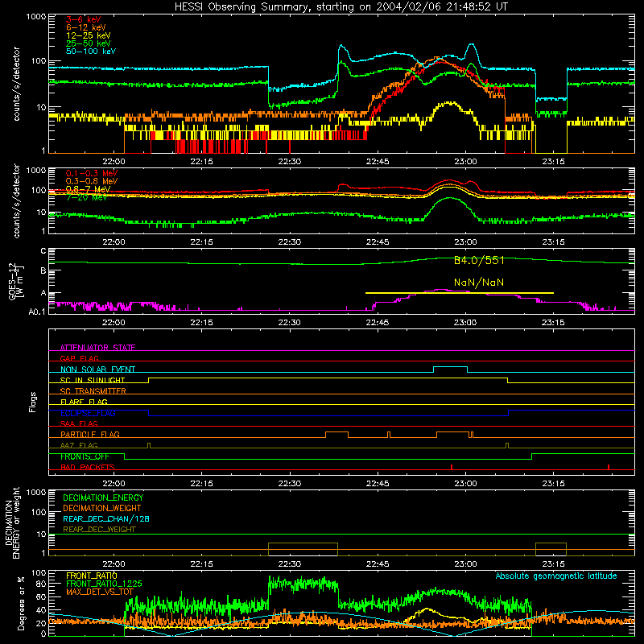644x644 pixels.
Task: Click the Degrees or % axis title
Action: point(22,603)
